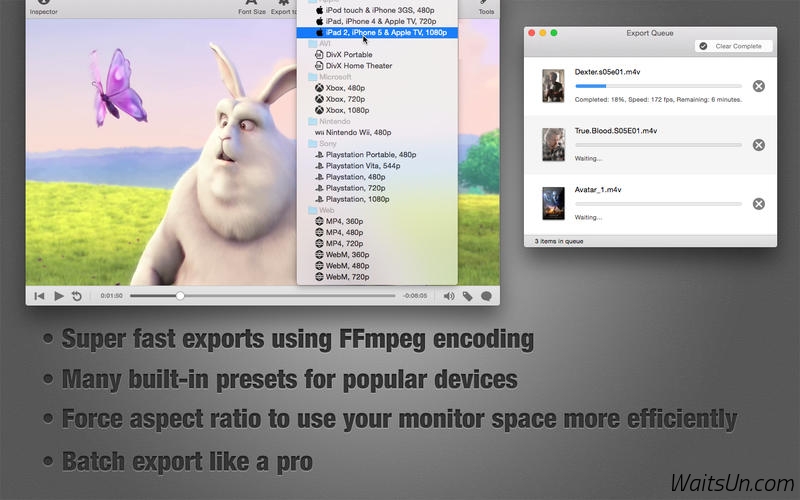
Task: Click the Dexter.s05e01.m4v poster thumbnail
Action: 554,86
